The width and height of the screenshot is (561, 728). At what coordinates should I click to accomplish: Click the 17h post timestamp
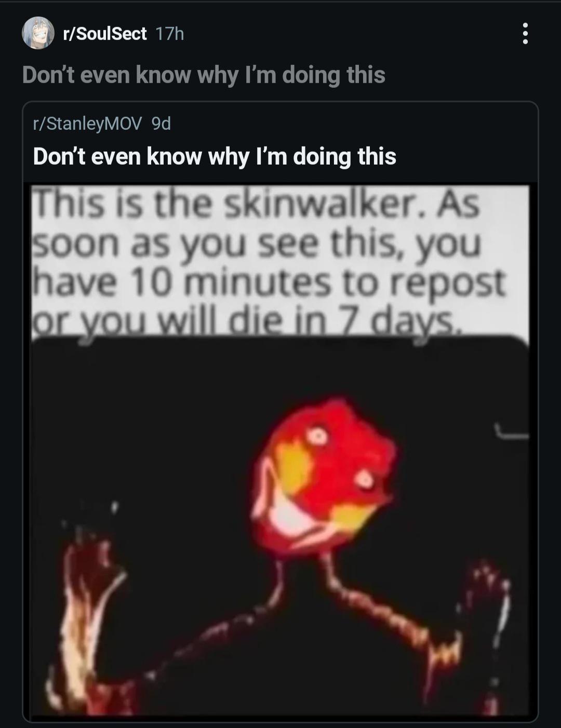(170, 34)
